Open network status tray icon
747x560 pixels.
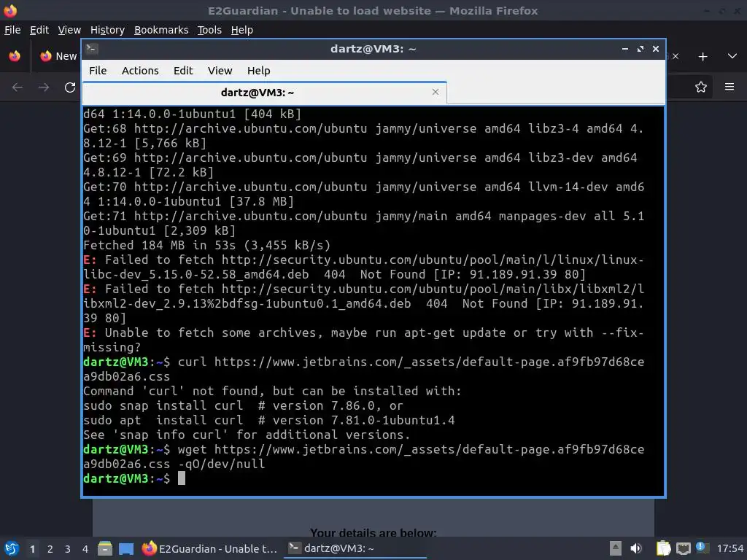tap(683, 548)
